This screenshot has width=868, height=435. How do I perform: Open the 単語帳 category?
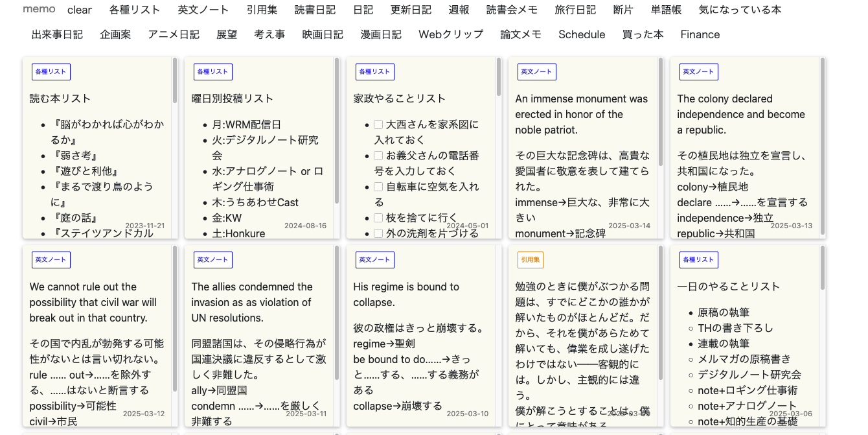[x=666, y=10]
